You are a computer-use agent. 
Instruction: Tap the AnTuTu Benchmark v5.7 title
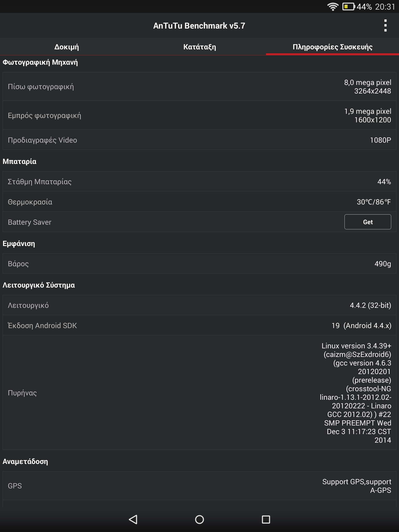click(199, 26)
